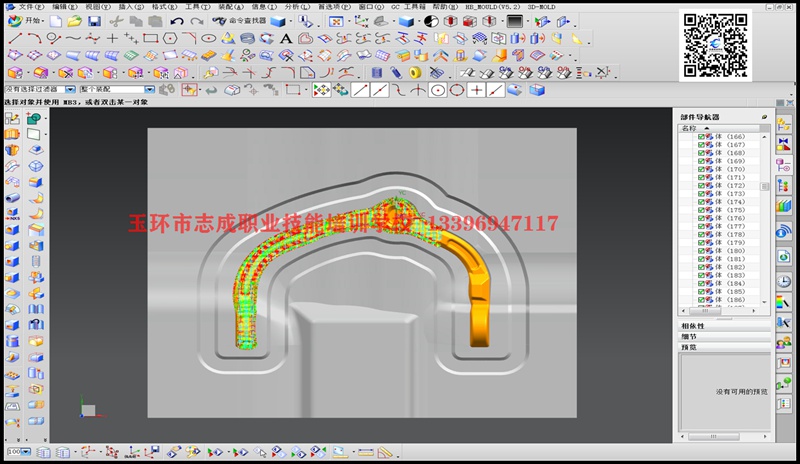Screen dimensions: 800x464
Task: Open a file with the folder icon
Action: (x=74, y=21)
